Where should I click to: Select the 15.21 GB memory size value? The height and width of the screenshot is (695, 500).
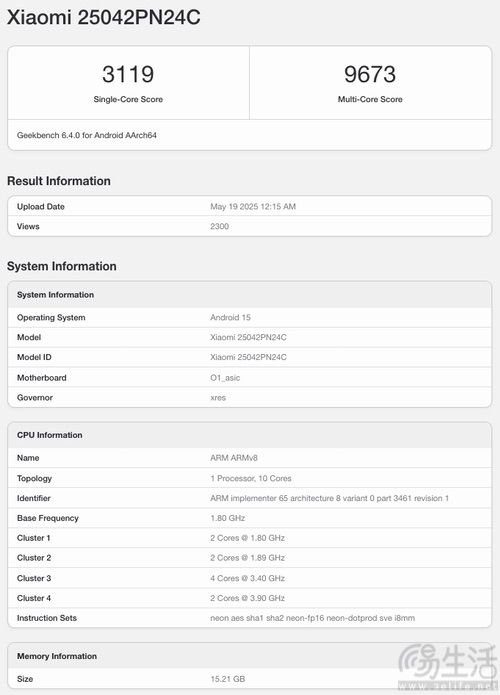pos(228,679)
